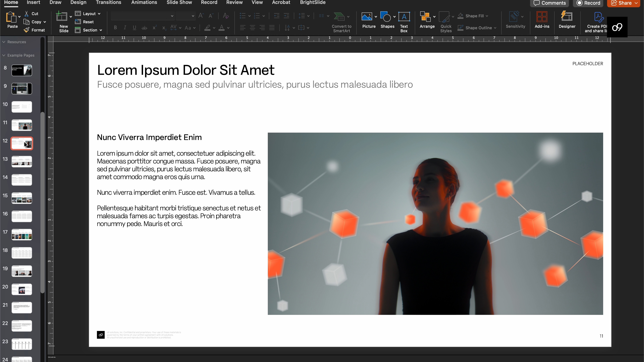The width and height of the screenshot is (644, 362).
Task: Switch to the Design tab
Action: (78, 3)
